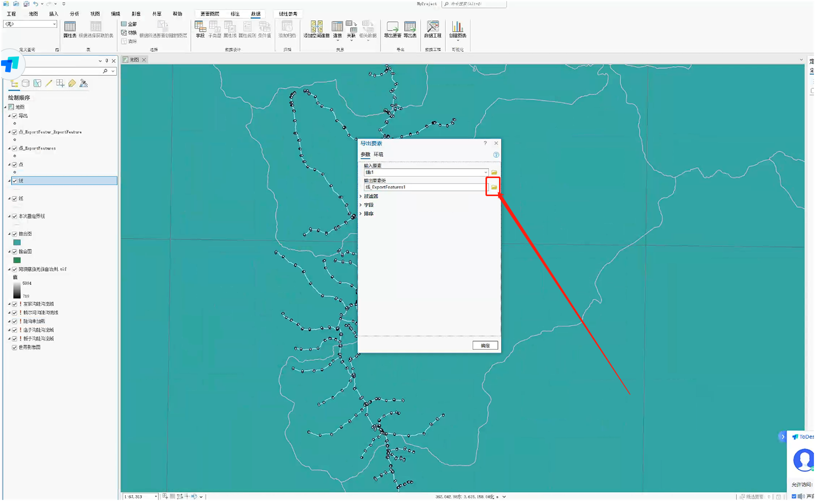Viewport: 819px width, 504px height.
Task: Switch to list by selection view
Action: click(x=37, y=84)
